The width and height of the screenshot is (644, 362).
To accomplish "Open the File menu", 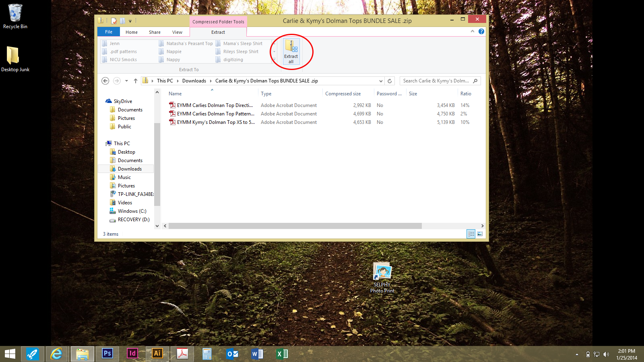I will point(109,32).
